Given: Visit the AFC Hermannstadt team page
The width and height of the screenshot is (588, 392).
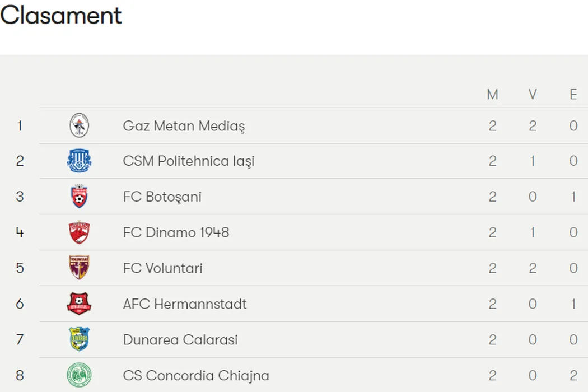Looking at the screenshot, I should (185, 304).
